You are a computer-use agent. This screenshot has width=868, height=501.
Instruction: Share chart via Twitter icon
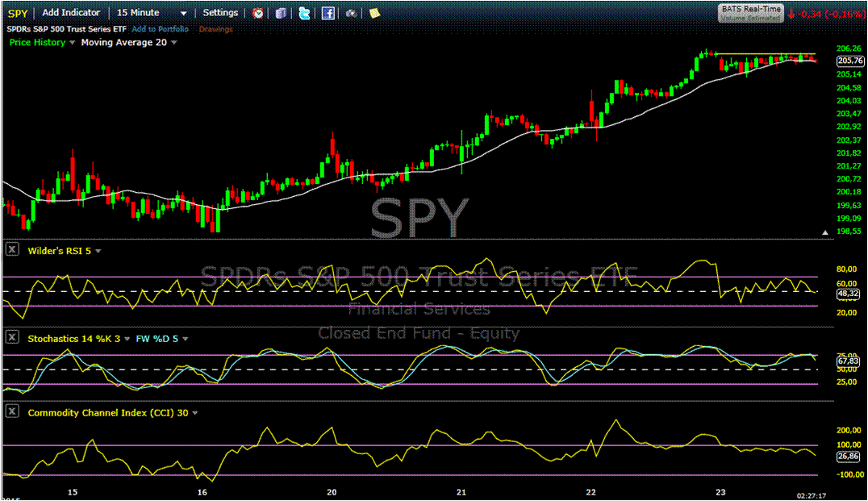tap(304, 13)
